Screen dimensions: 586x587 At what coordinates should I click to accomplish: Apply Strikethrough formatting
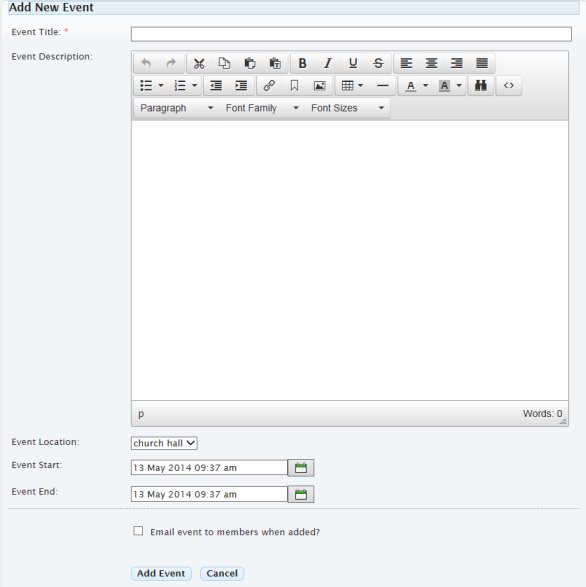pyautogui.click(x=378, y=63)
